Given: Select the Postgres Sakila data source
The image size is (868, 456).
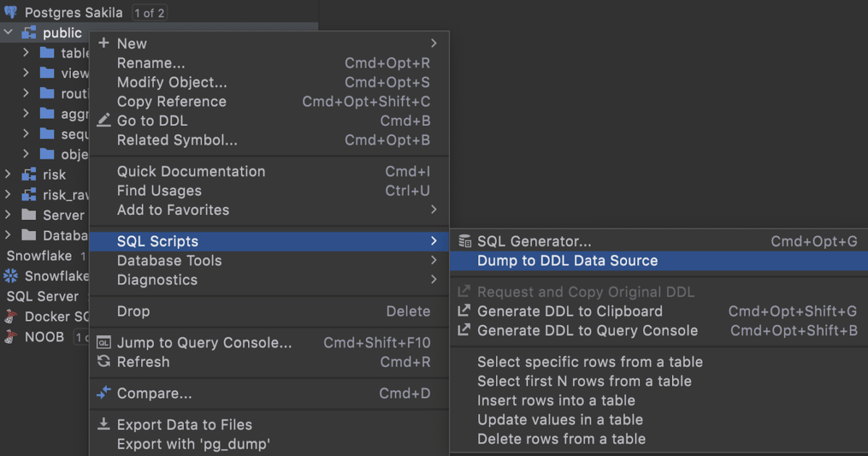Looking at the screenshot, I should 74,12.
